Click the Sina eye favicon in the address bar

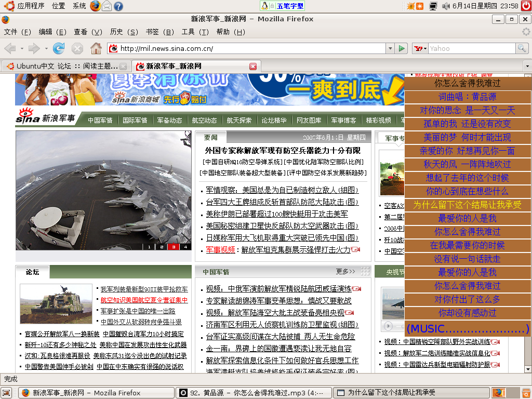click(x=113, y=48)
